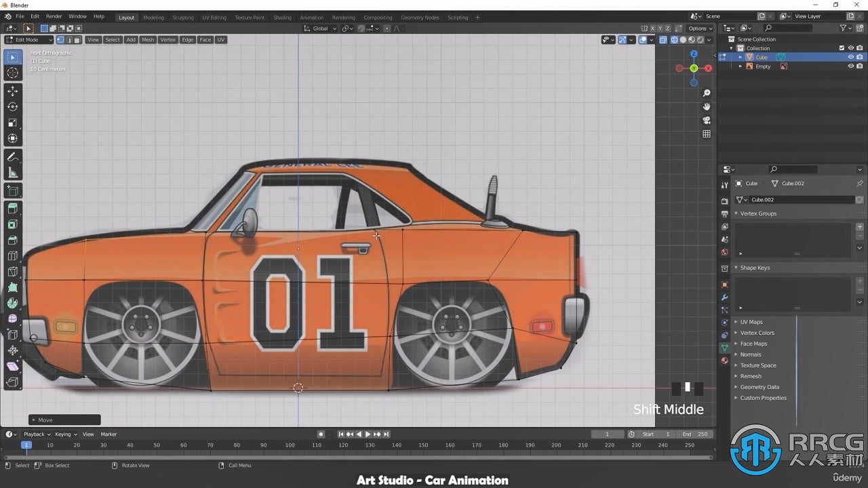Enable face select mode

pos(77,40)
